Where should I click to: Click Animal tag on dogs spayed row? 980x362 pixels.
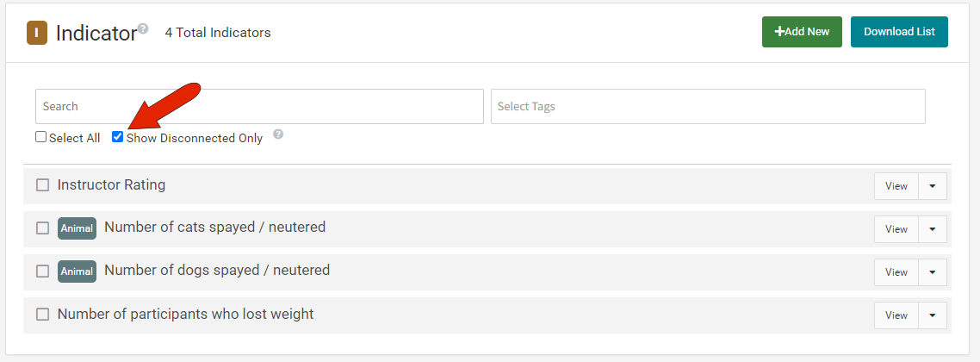[77, 271]
